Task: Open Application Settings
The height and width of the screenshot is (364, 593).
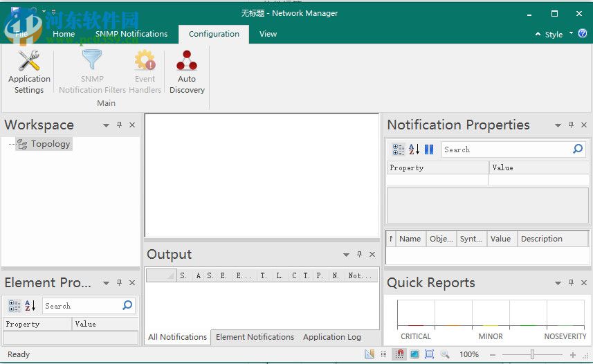Action: pos(29,71)
